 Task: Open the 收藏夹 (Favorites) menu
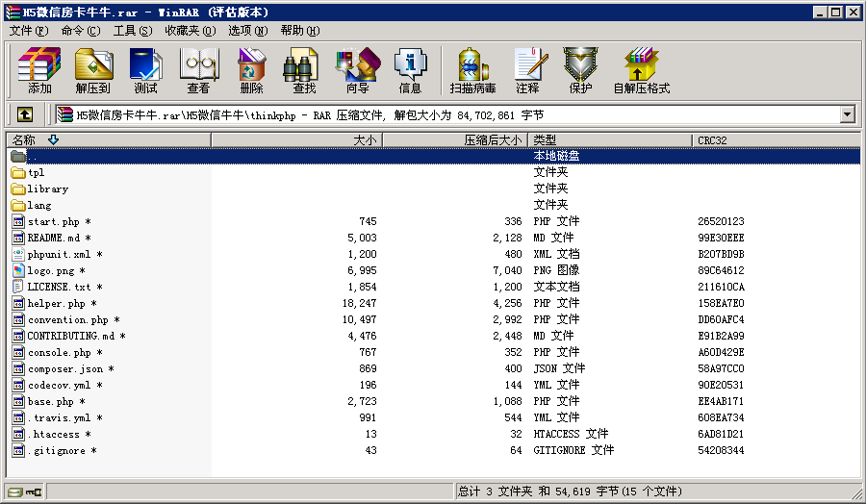click(x=190, y=31)
